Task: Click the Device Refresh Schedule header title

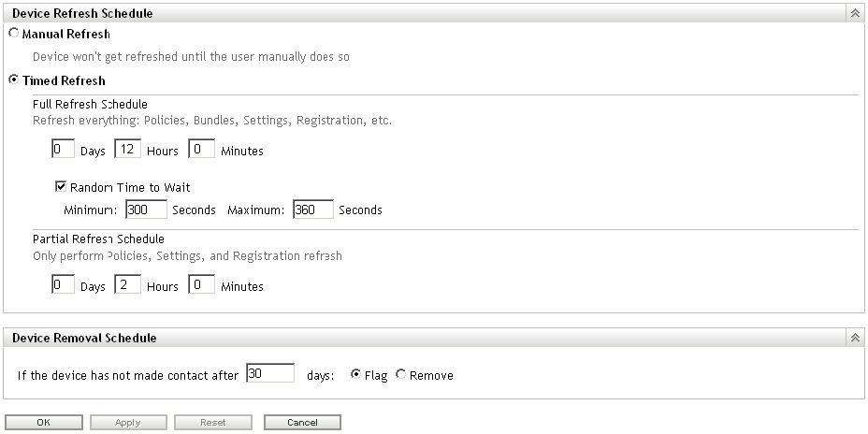Action: point(82,13)
